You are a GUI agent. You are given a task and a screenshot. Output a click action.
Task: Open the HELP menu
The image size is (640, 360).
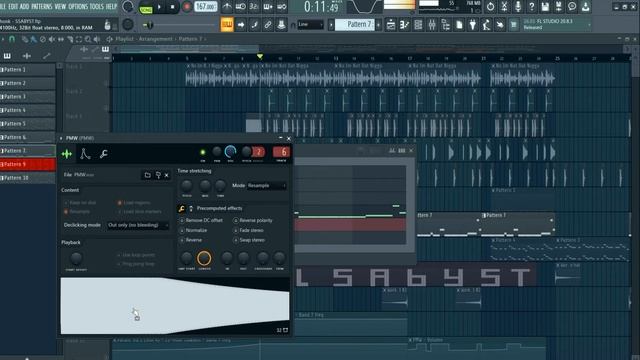coord(111,7)
